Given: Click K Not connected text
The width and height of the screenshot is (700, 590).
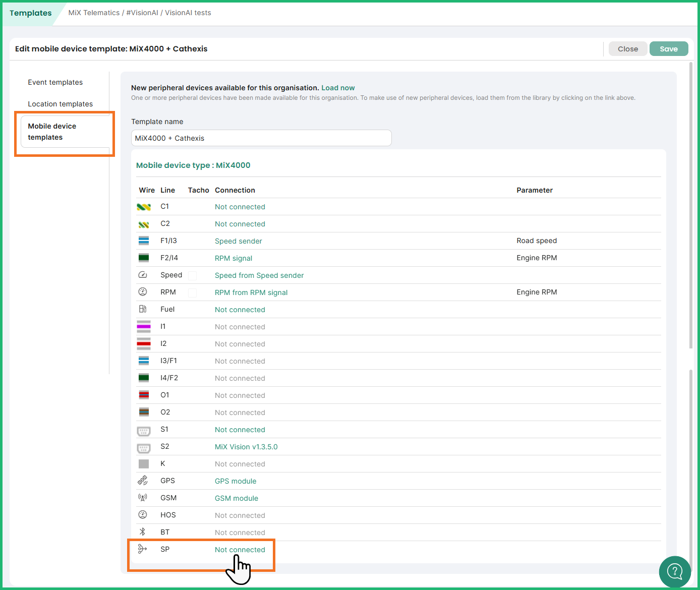Looking at the screenshot, I should click(x=240, y=464).
